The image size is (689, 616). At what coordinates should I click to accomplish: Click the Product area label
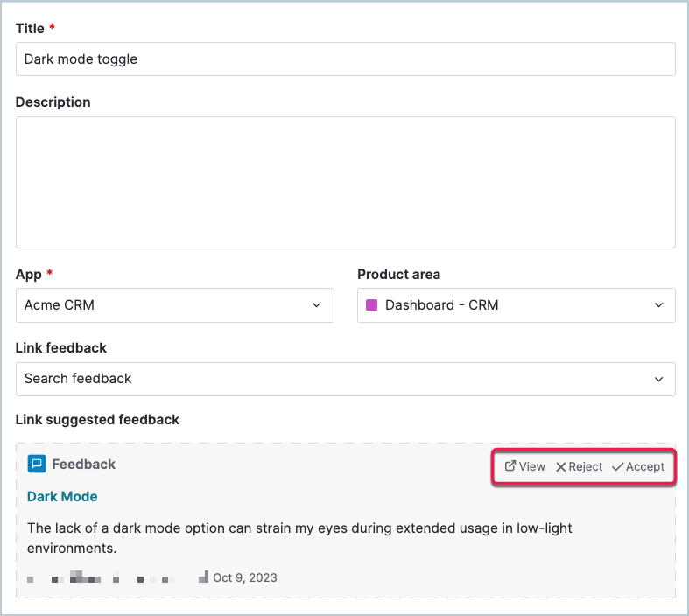(398, 275)
